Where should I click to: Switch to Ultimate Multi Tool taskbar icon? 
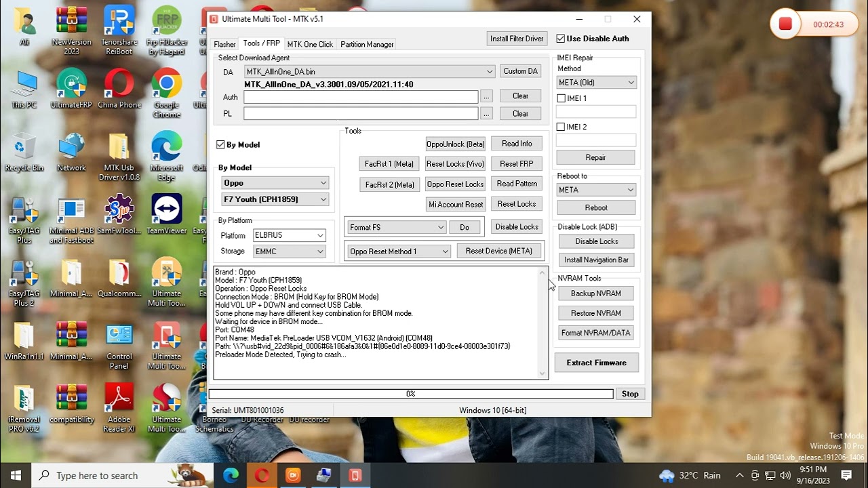click(355, 475)
